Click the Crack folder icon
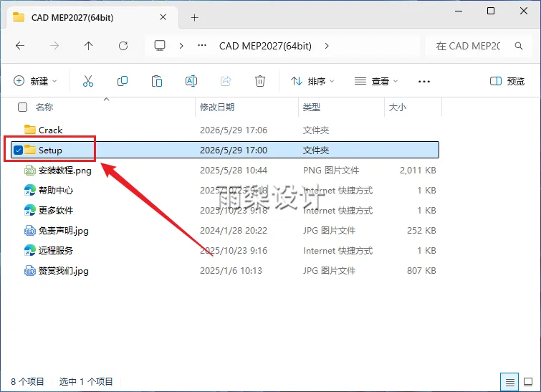Screen dimensions: 541x392 [x=30, y=130]
